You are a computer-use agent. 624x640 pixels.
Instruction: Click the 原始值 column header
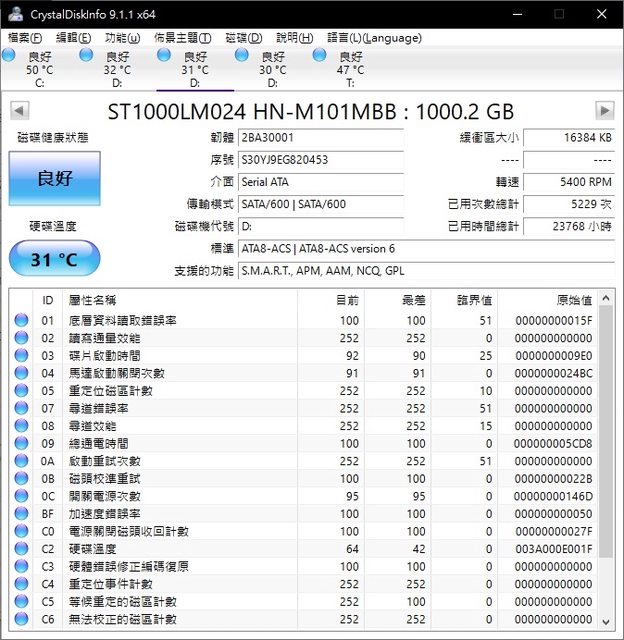pos(572,300)
